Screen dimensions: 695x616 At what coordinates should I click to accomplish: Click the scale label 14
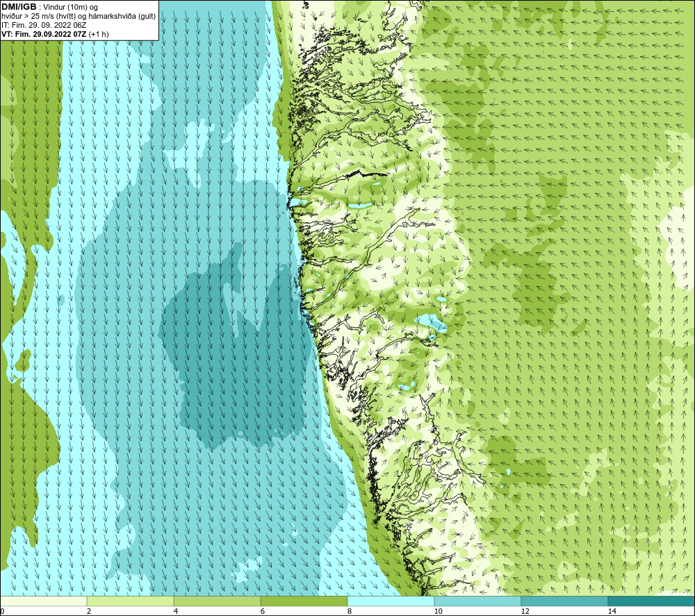tap(612, 611)
